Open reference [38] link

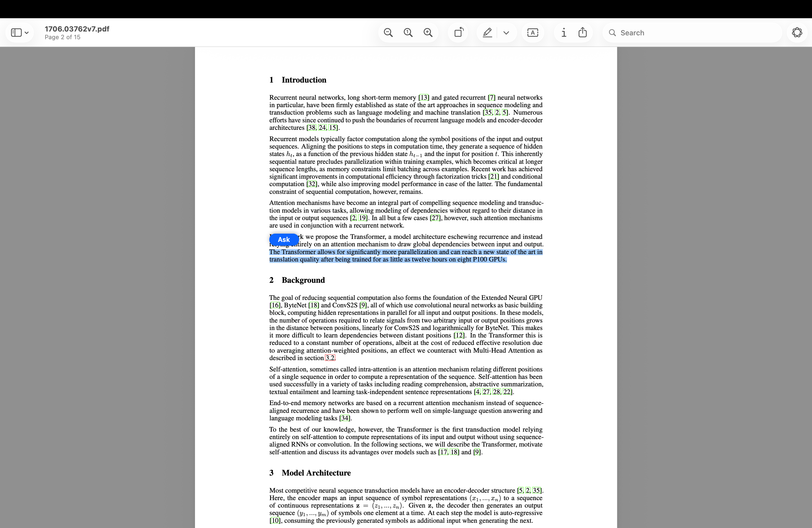click(x=312, y=128)
